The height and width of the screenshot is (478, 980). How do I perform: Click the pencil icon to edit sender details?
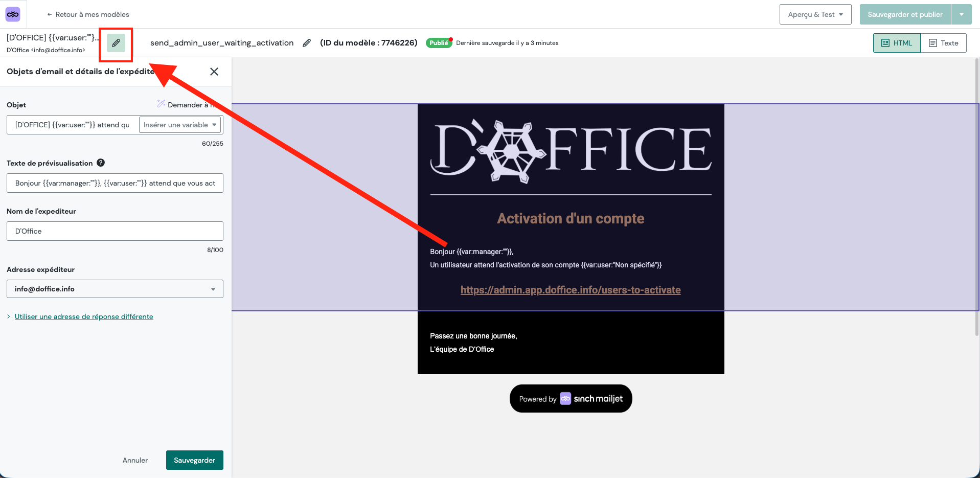coord(116,44)
